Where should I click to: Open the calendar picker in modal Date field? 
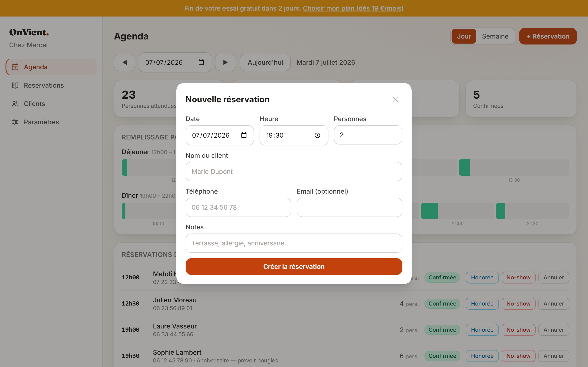244,135
